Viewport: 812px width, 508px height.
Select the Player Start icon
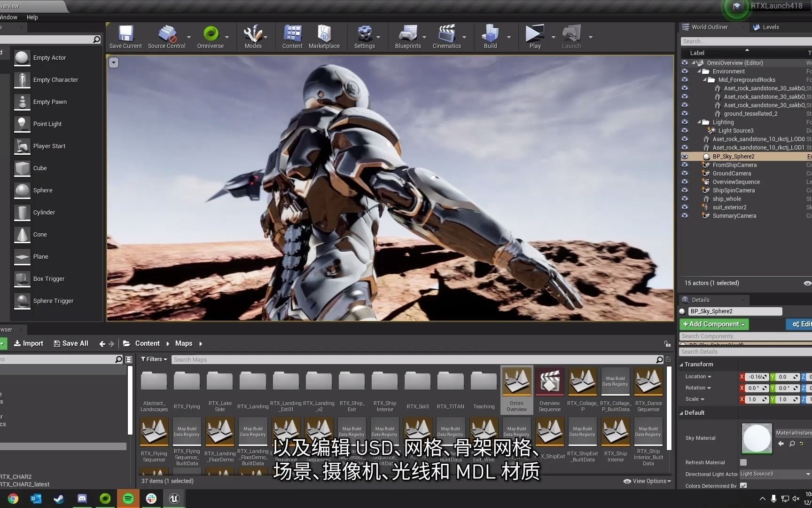[x=22, y=146]
